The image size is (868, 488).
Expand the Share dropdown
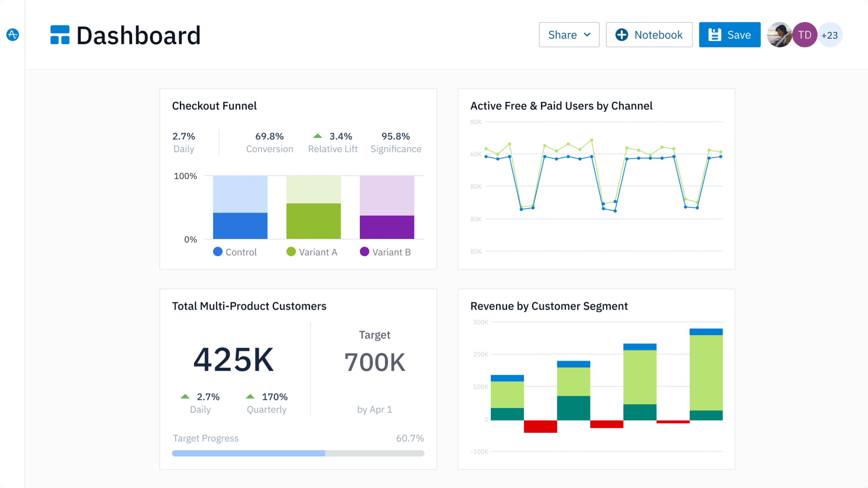(569, 35)
